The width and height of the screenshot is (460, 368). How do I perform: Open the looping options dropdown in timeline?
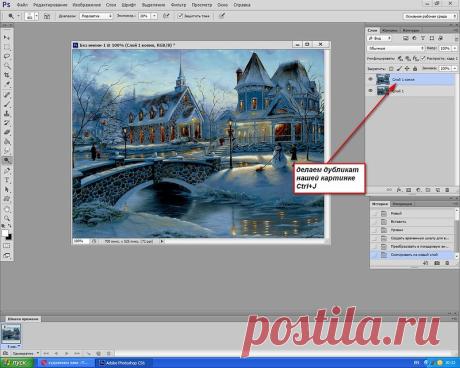click(x=25, y=353)
